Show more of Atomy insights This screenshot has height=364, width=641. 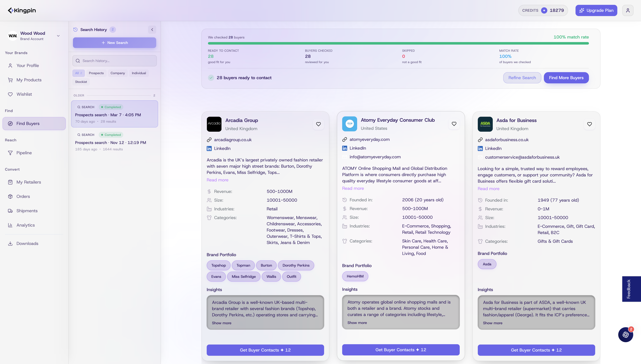357,323
